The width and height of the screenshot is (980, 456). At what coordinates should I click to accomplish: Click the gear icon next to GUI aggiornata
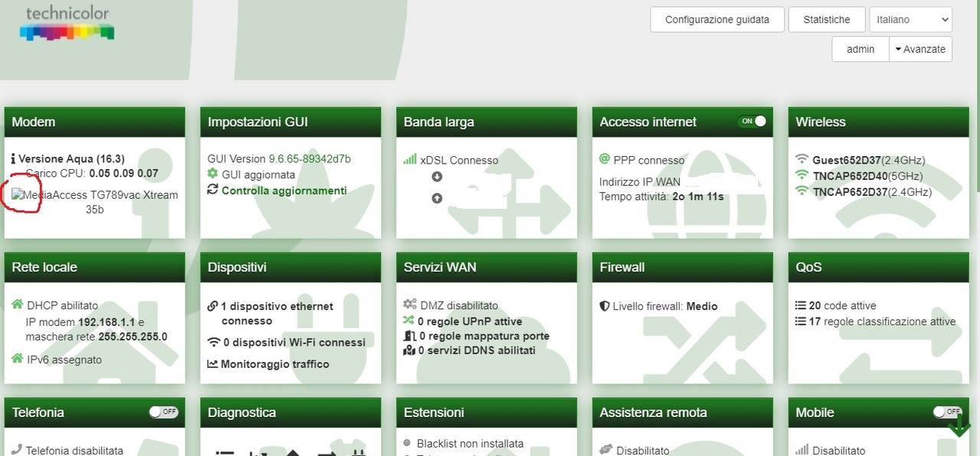pyautogui.click(x=213, y=174)
